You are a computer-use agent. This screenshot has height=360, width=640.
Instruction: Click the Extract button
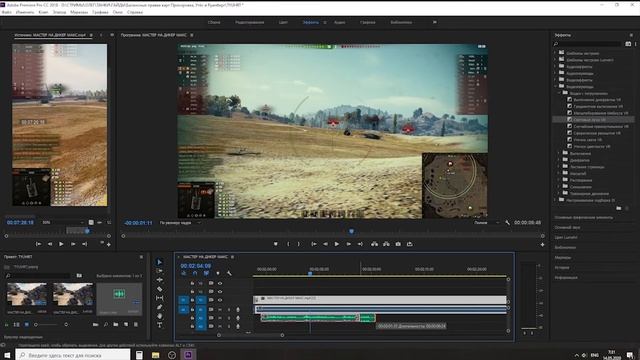(386, 244)
